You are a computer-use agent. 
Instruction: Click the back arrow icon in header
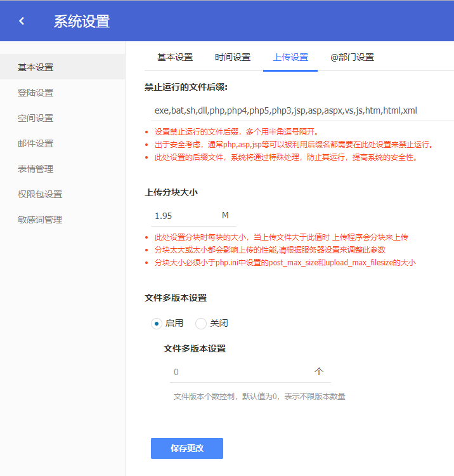click(22, 21)
